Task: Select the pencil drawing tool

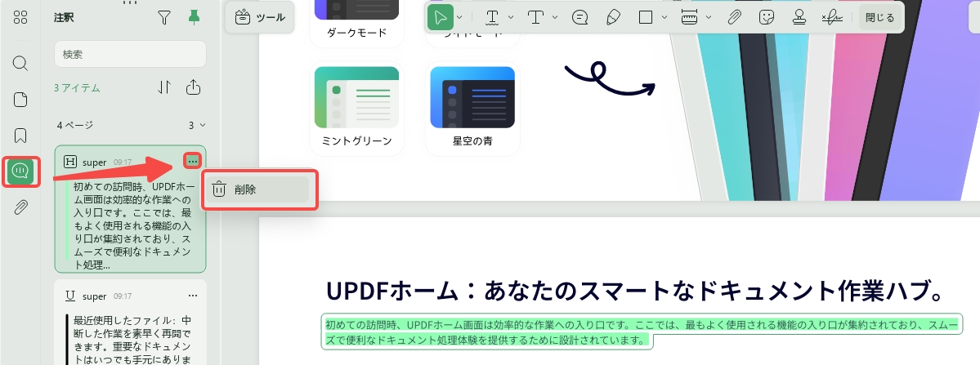Action: 613,17
